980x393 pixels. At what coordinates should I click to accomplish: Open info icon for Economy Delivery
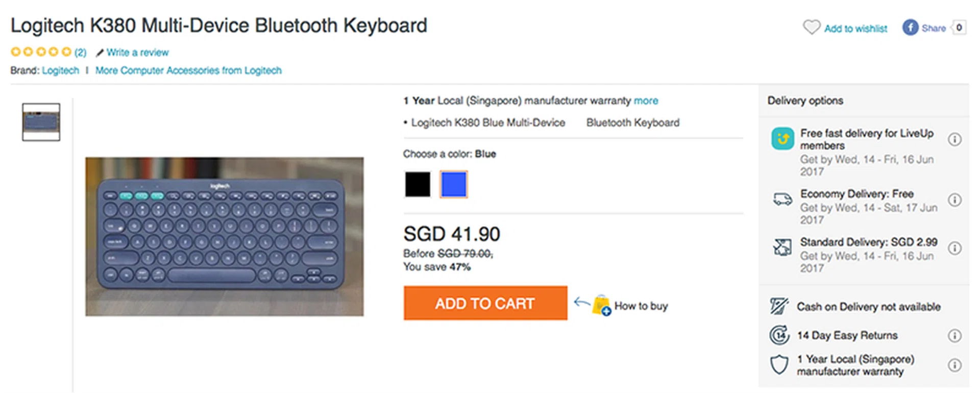(x=954, y=200)
